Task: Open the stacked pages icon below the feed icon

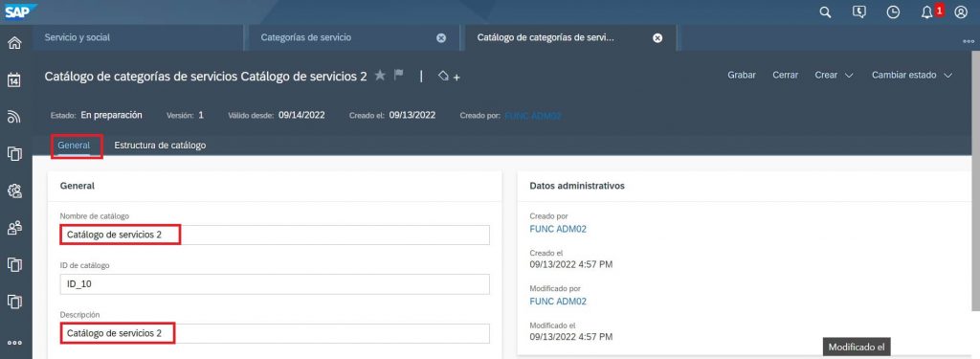Action: [x=14, y=154]
